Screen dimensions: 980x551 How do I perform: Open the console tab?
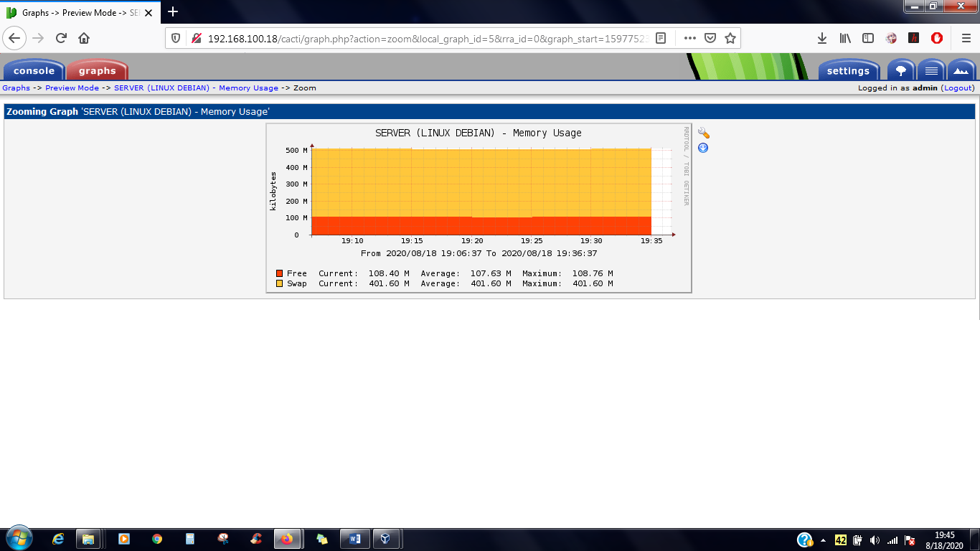(x=34, y=70)
